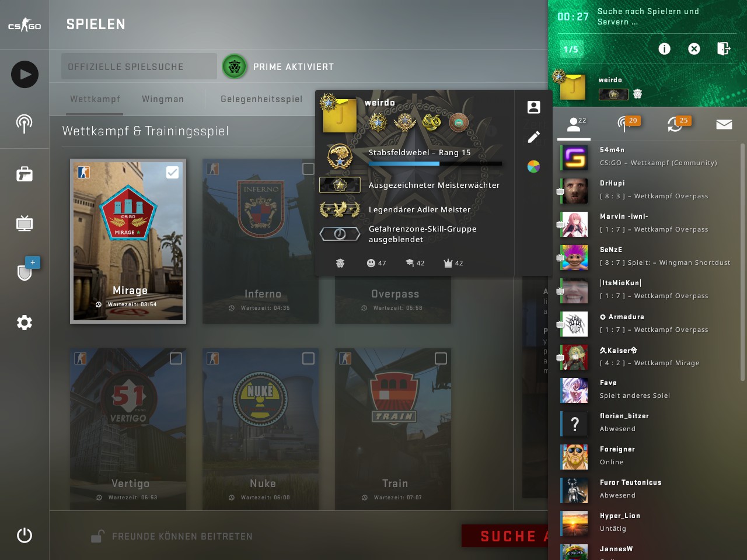Open the profile card icon in popup
747x560 pixels.
[x=533, y=107]
